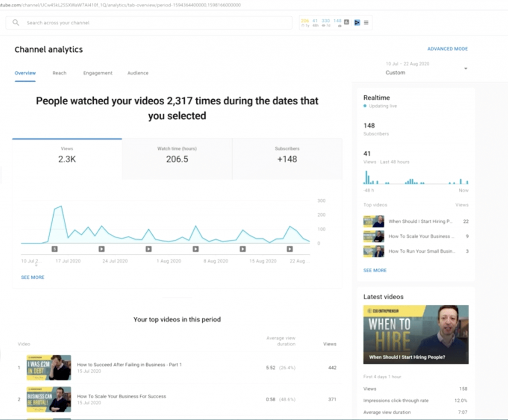Open the Engagement tab
The width and height of the screenshot is (508, 420).
(98, 73)
